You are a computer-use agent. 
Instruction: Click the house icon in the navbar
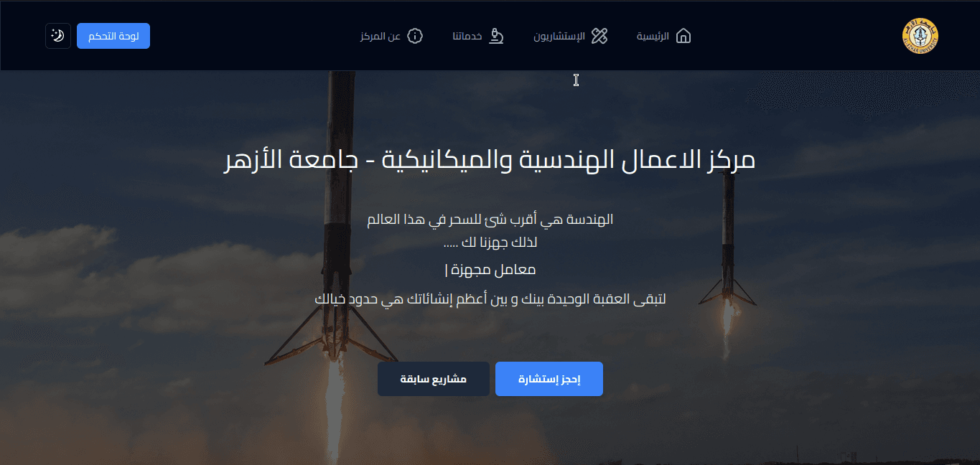pyautogui.click(x=683, y=36)
